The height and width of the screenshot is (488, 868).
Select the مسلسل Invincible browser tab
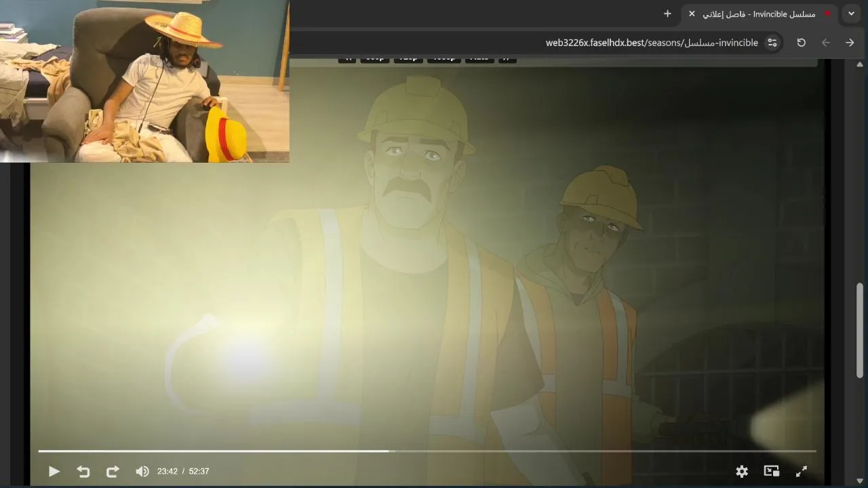click(759, 14)
